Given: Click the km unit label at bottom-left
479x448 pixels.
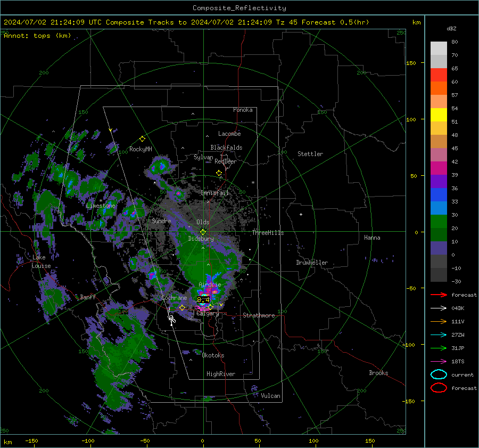Looking at the screenshot, I should click(7, 442).
